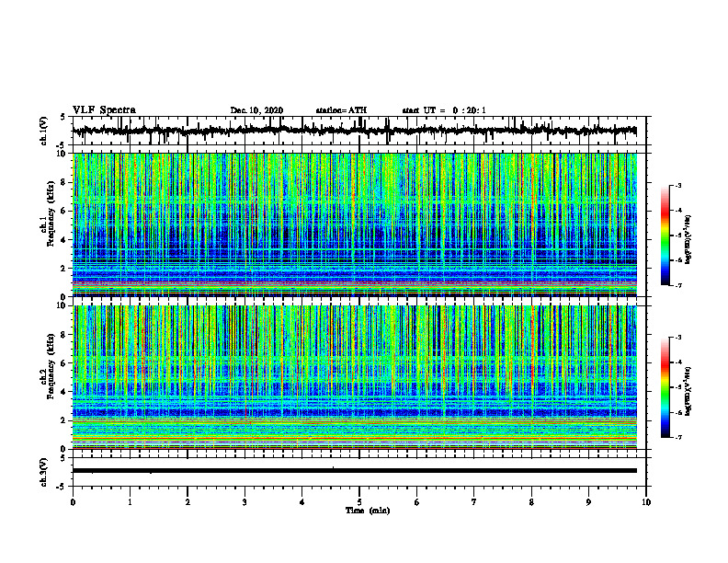Click the ch.1 spectrogram color scale bar

click(665, 236)
